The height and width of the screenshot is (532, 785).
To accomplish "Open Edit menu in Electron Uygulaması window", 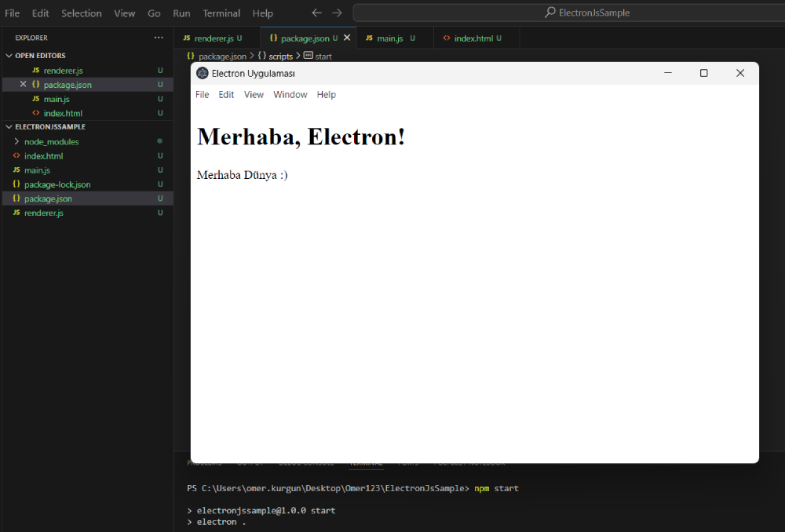I will 226,95.
